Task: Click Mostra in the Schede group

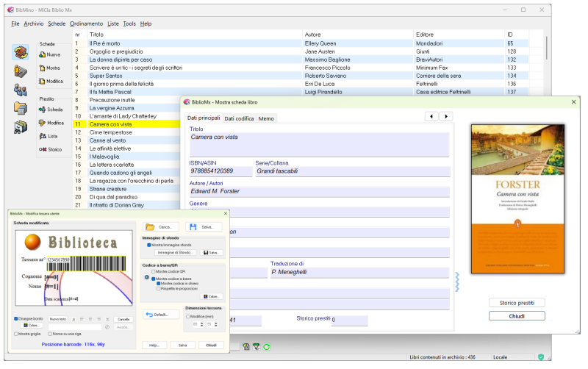Action: (x=49, y=68)
